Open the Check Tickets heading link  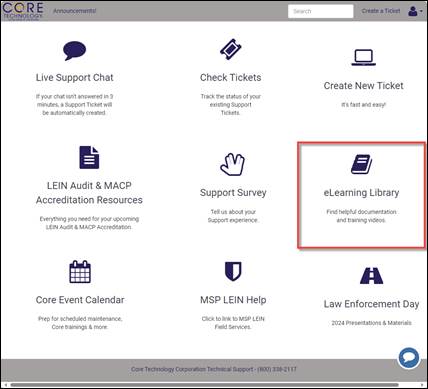(231, 77)
